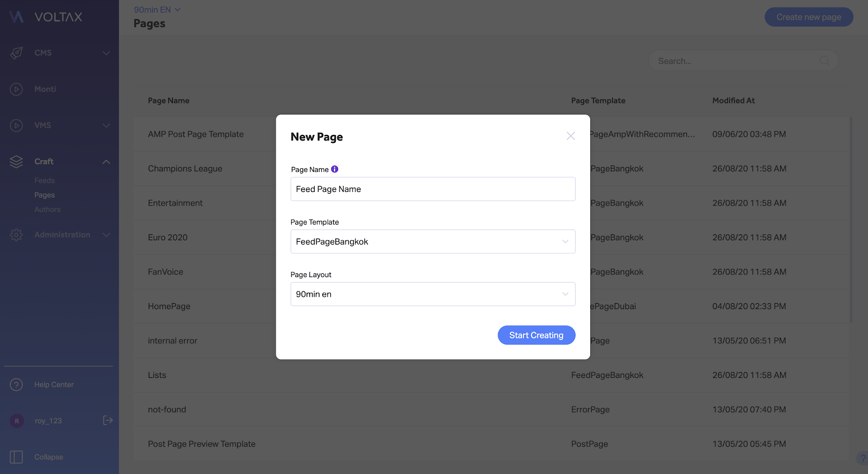This screenshot has width=868, height=474.
Task: Open Authors under Craft
Action: [x=48, y=209]
